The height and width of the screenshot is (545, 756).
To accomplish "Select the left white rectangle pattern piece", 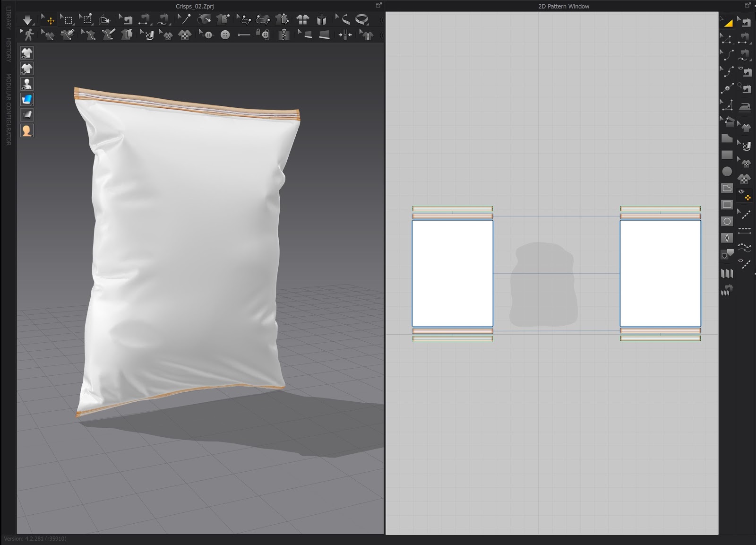I will (x=452, y=273).
